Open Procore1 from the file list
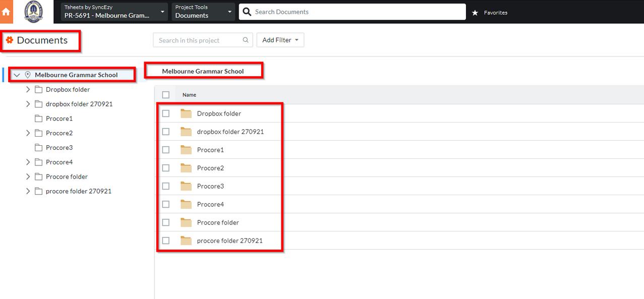The height and width of the screenshot is (299, 644). click(x=210, y=150)
